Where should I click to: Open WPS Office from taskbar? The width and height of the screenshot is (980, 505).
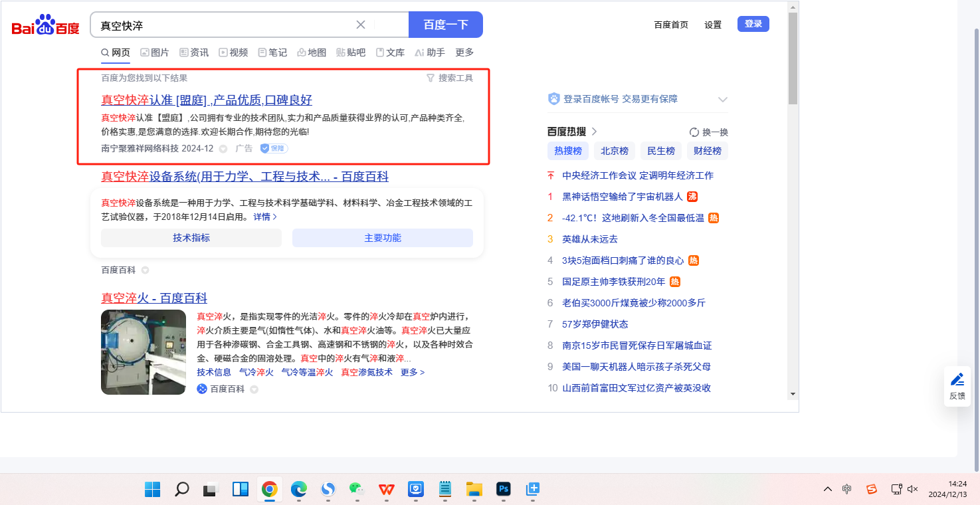[386, 490]
